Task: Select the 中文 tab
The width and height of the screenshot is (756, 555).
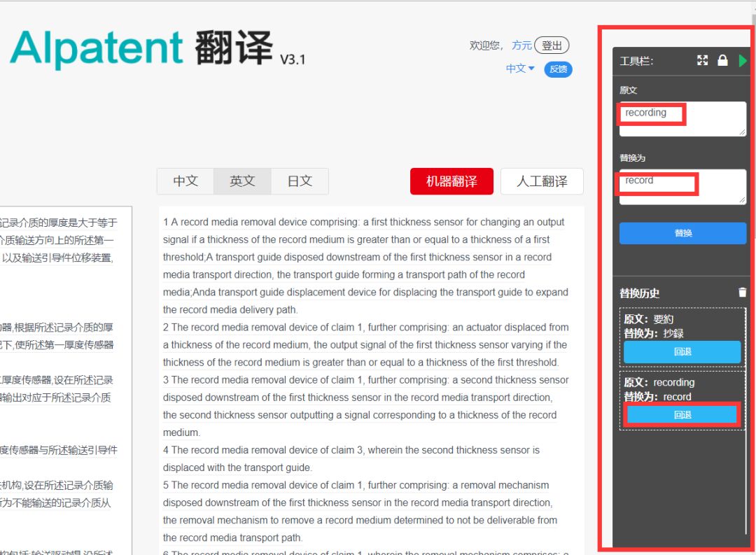Action: point(185,181)
